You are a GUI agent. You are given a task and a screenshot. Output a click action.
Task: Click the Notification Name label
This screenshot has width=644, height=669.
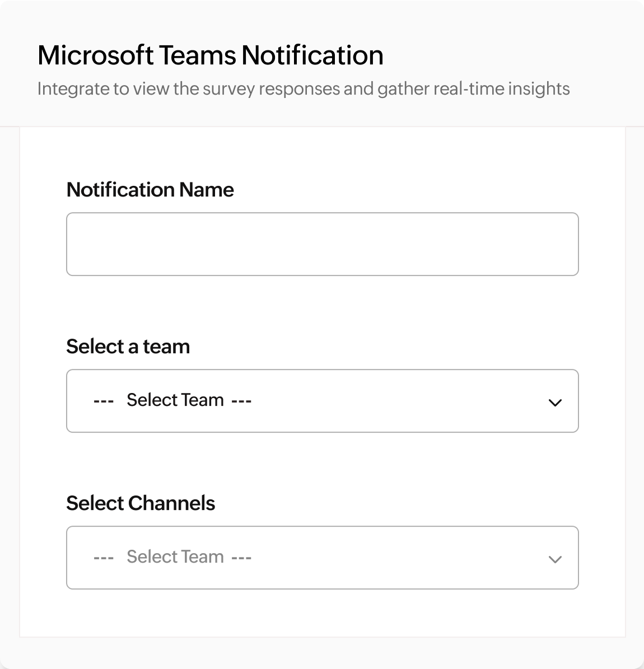(x=150, y=189)
